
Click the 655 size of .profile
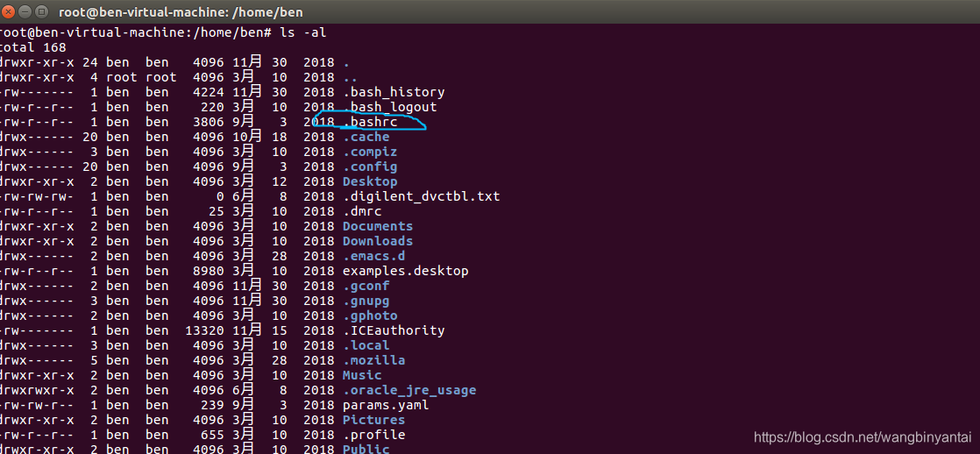(212, 436)
